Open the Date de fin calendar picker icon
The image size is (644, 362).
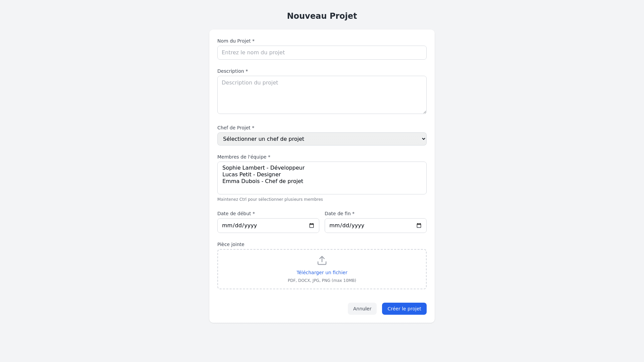pyautogui.click(x=419, y=226)
